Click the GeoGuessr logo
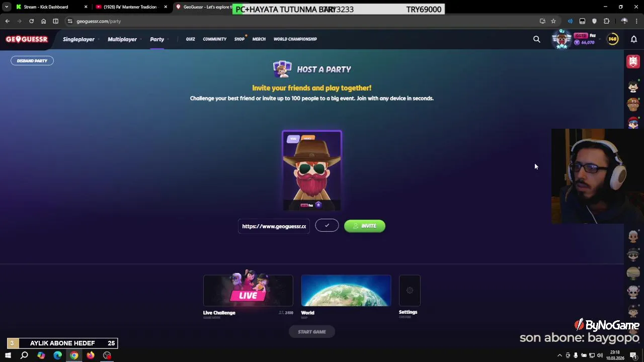This screenshot has width=644, height=362. click(x=27, y=39)
